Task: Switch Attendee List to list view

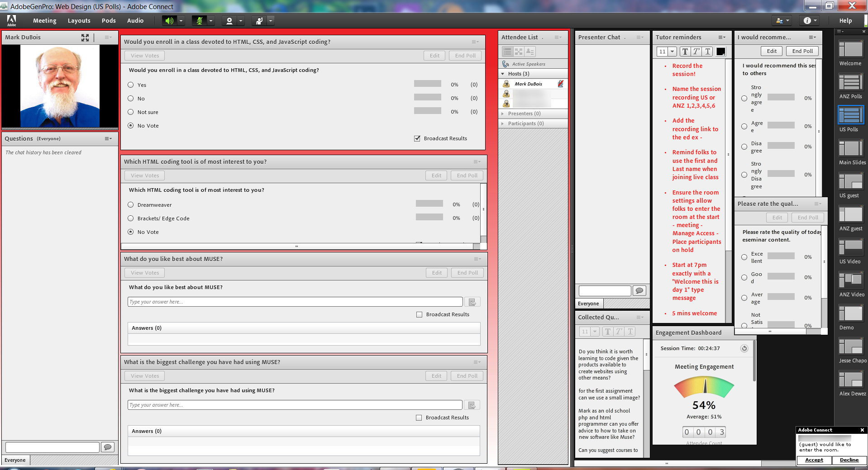Action: pyautogui.click(x=507, y=52)
